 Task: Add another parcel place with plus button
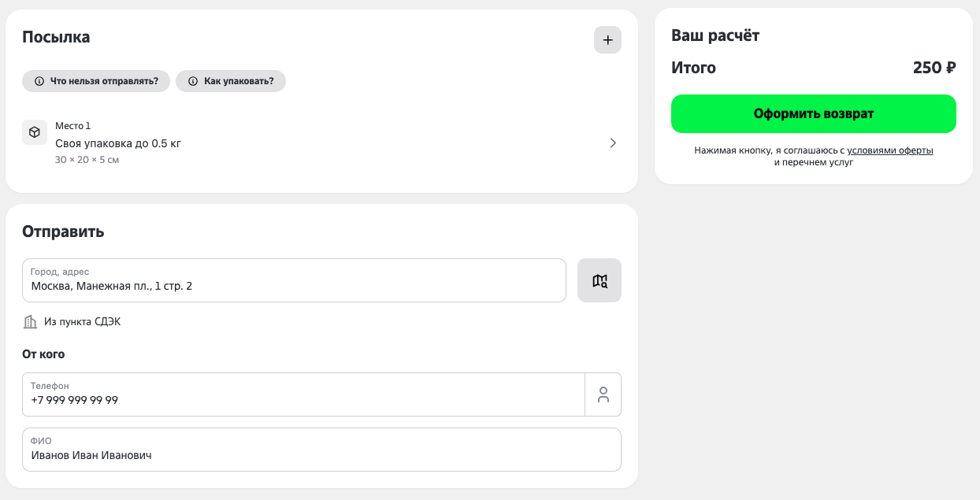pos(607,39)
